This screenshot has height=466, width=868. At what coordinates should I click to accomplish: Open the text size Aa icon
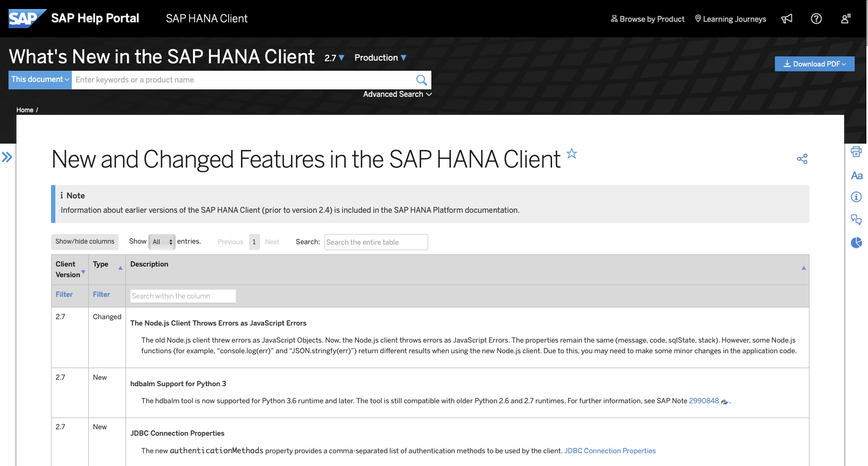(856, 176)
